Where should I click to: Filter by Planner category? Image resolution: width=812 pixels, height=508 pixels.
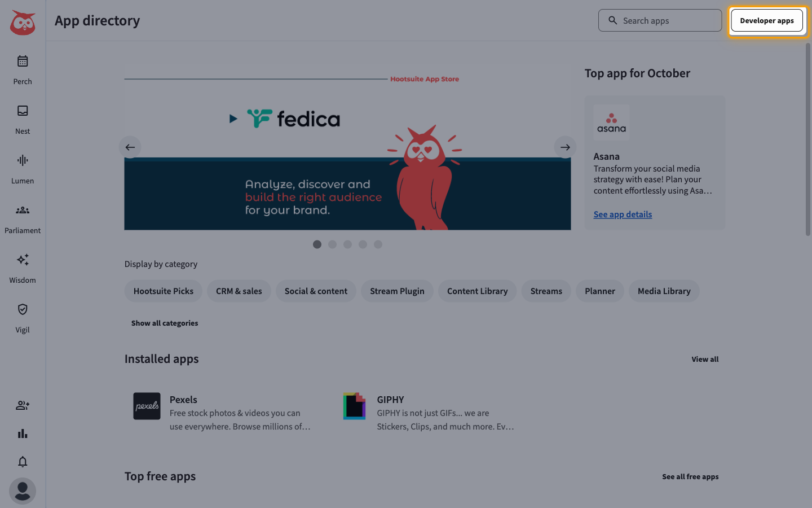click(599, 291)
